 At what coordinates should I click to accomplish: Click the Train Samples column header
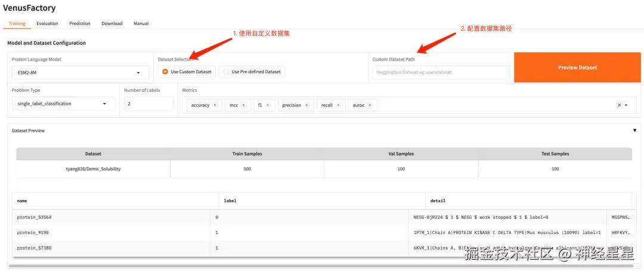247,154
